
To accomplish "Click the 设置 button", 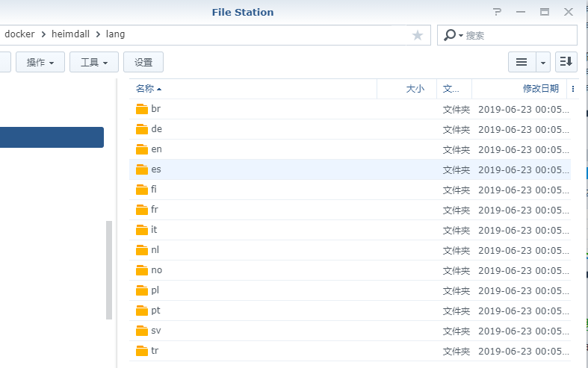I will [x=143, y=62].
